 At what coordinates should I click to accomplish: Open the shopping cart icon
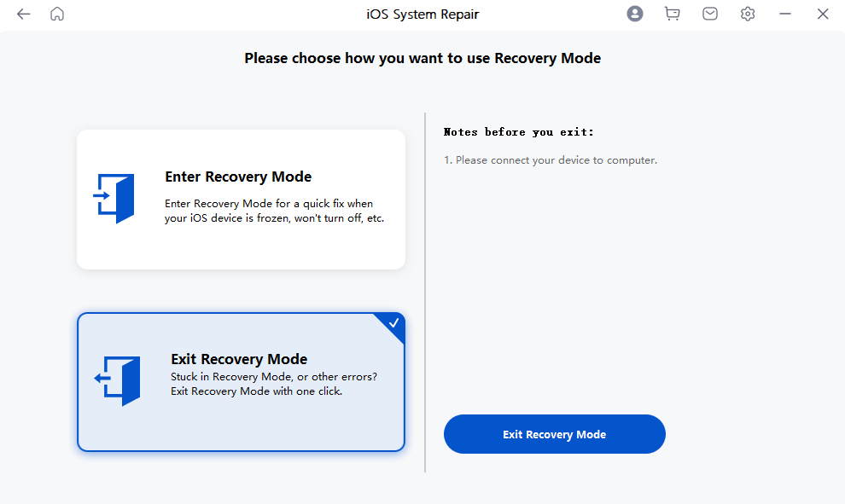[673, 14]
